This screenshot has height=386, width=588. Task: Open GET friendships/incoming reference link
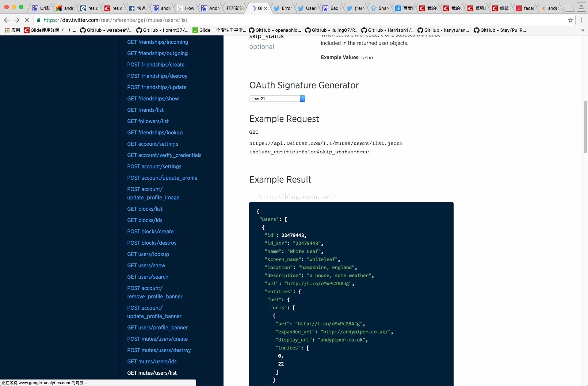(157, 42)
